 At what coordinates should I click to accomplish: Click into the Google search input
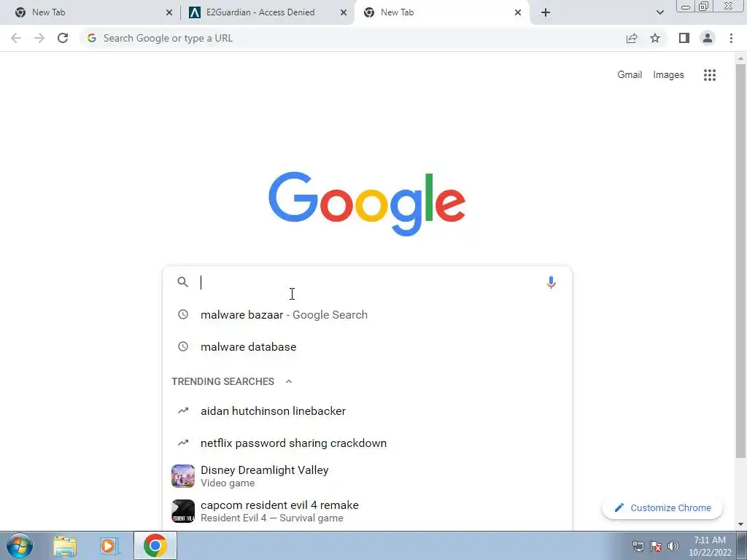(x=369, y=282)
